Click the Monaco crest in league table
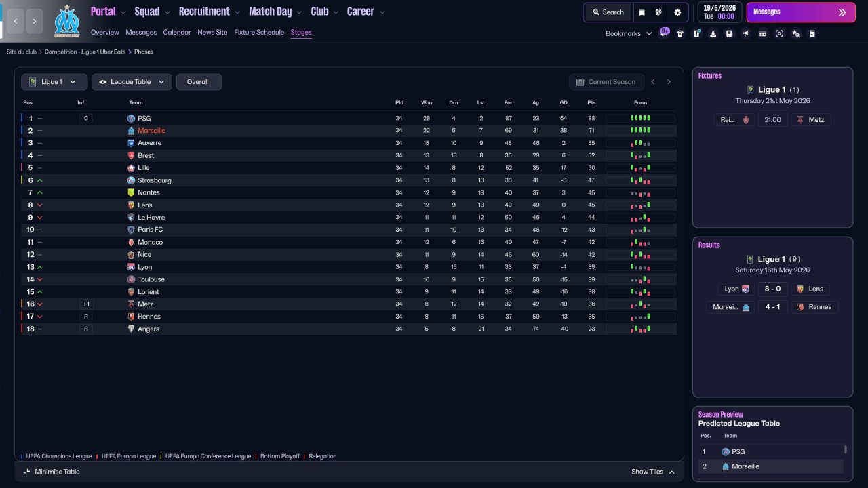This screenshot has width=868, height=488. click(x=131, y=242)
